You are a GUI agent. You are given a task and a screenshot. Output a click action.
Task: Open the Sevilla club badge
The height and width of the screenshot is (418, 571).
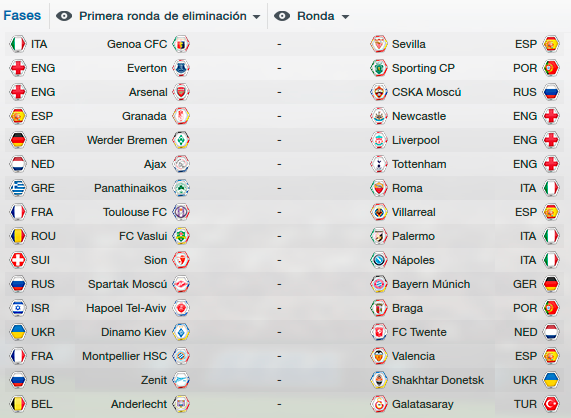tap(379, 44)
